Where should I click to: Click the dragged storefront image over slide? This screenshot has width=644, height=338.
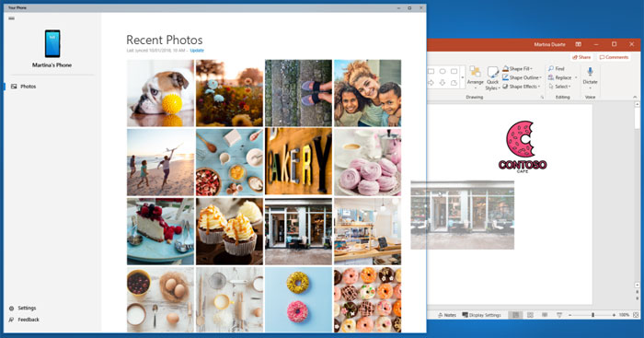point(463,215)
